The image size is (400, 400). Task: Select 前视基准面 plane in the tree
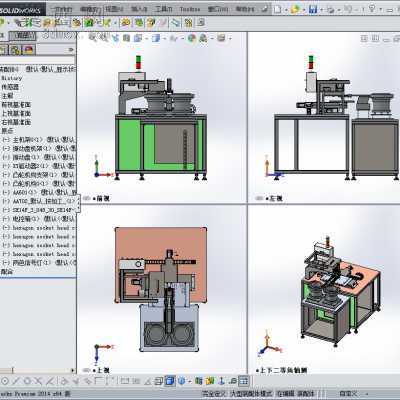[16, 105]
